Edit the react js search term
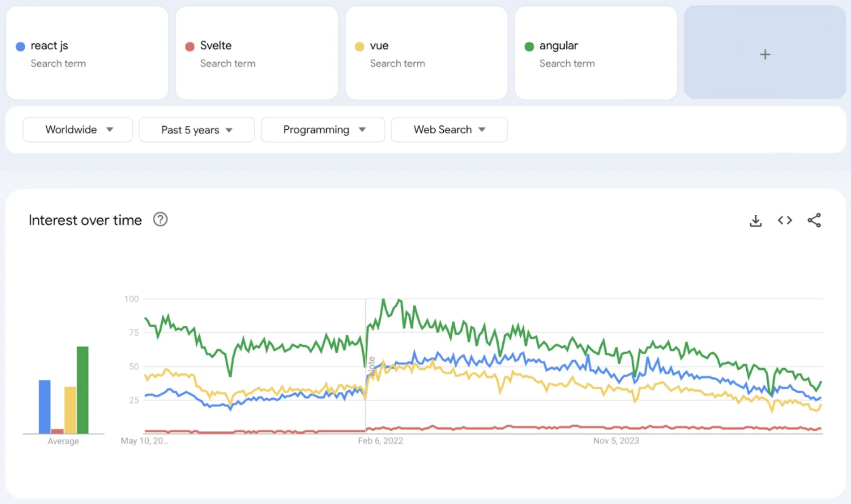851x504 pixels. [49, 46]
